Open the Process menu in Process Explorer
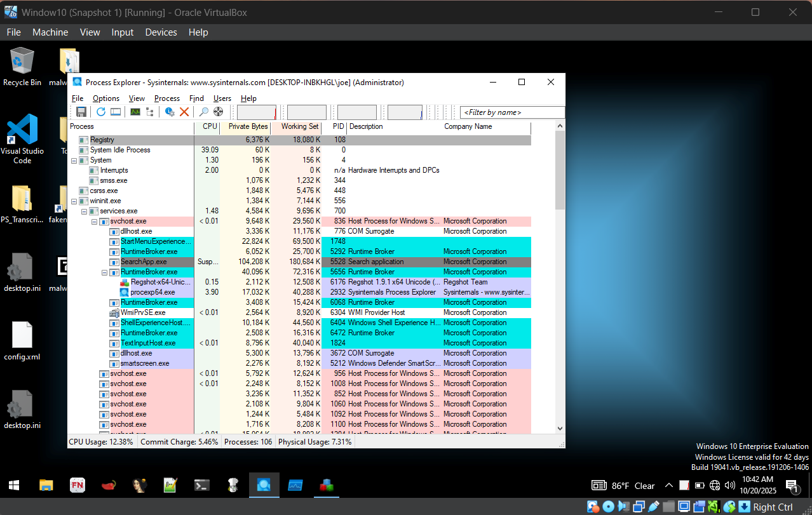 pos(167,98)
